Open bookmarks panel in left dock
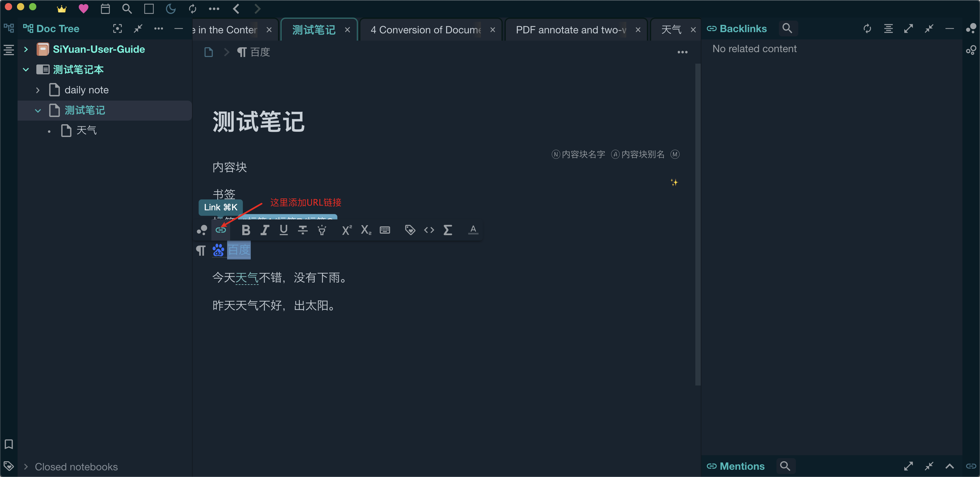 (9, 444)
